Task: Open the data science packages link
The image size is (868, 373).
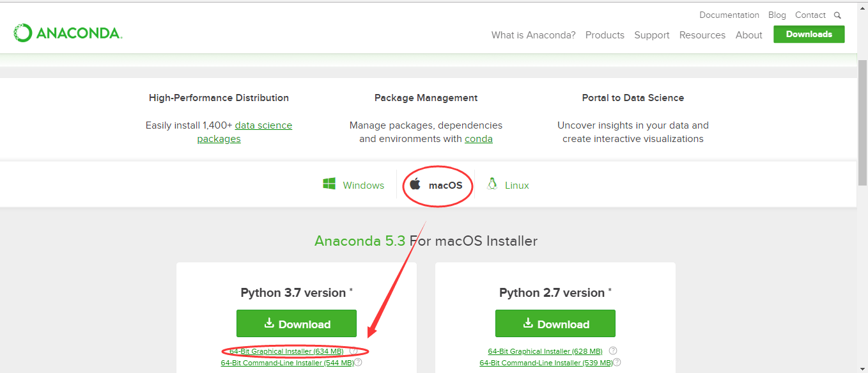Action: pyautogui.click(x=245, y=132)
